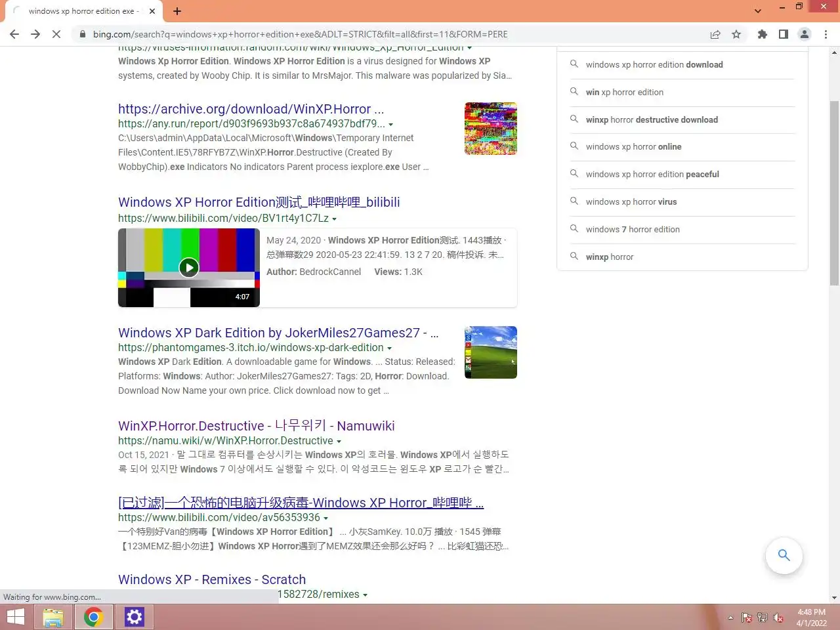The width and height of the screenshot is (840, 630).
Task: Open Windows XP Dark Edition itch.io result
Action: [x=278, y=333]
